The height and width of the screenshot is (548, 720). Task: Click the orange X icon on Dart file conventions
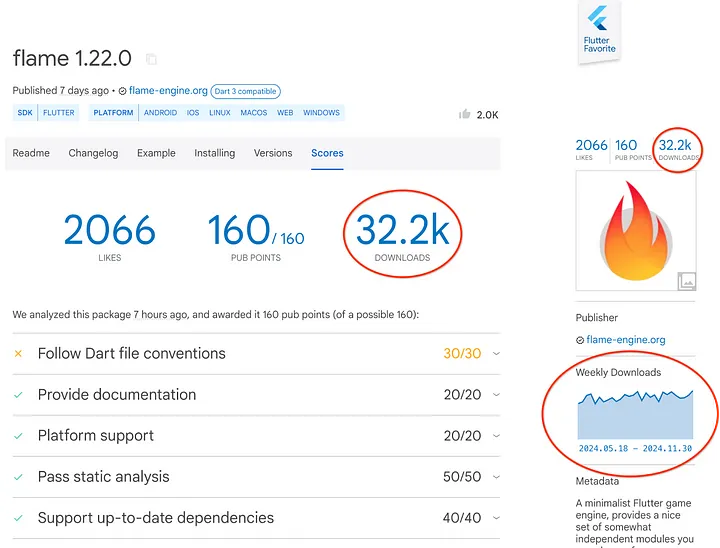[x=18, y=354]
